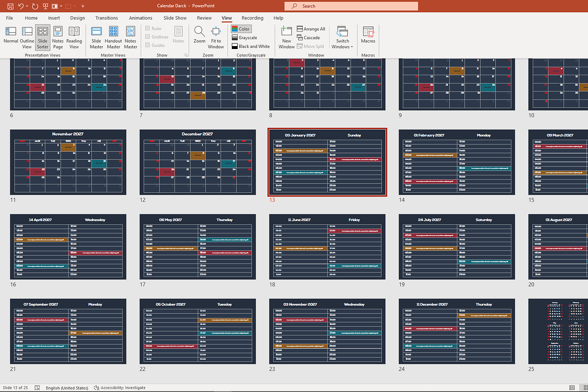Viewport: 588px width, 392px height.
Task: Click the Accessibility Investigate status icon
Action: click(x=97, y=388)
